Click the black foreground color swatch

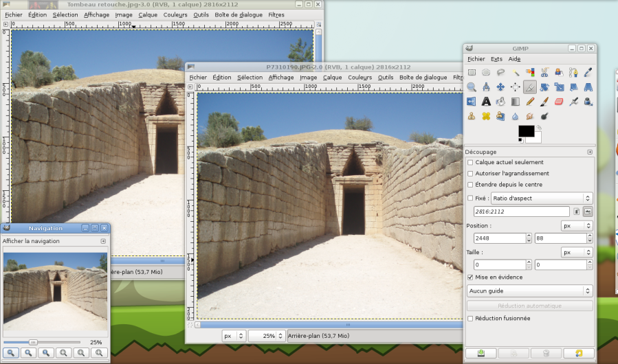point(525,130)
